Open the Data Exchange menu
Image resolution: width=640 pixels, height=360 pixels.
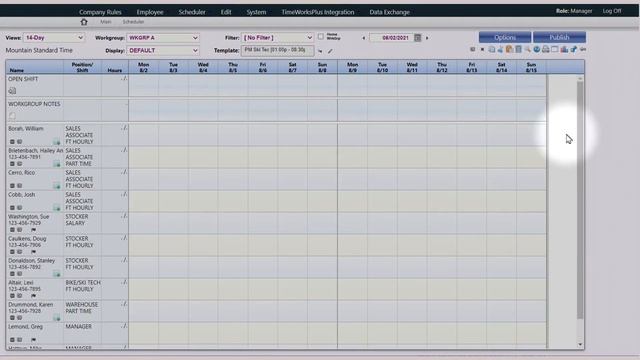[x=389, y=12]
